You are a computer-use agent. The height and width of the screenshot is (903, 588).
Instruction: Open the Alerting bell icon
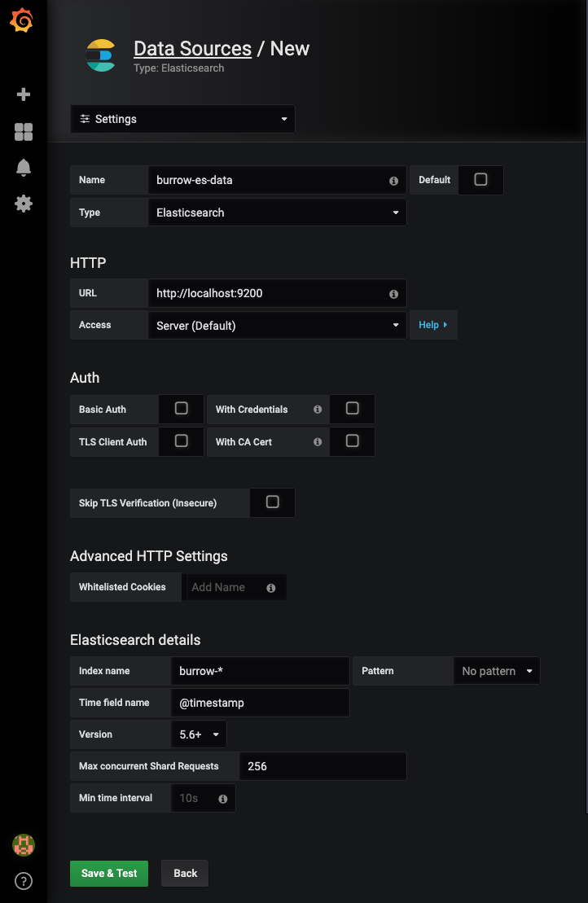pyautogui.click(x=24, y=168)
